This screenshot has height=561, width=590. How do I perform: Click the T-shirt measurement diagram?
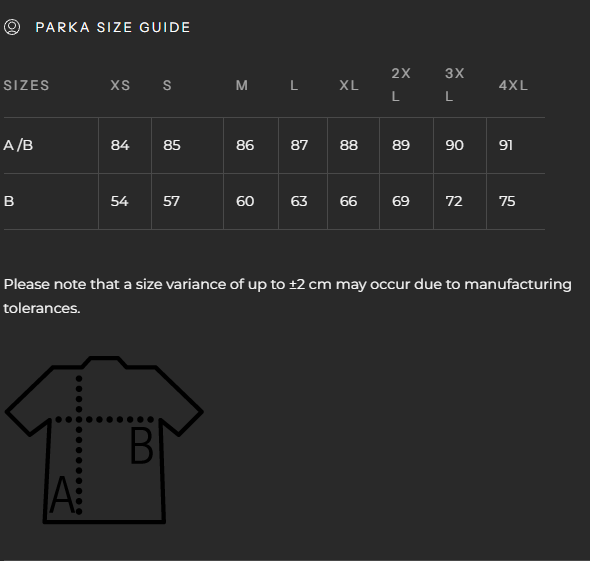[x=104, y=439]
